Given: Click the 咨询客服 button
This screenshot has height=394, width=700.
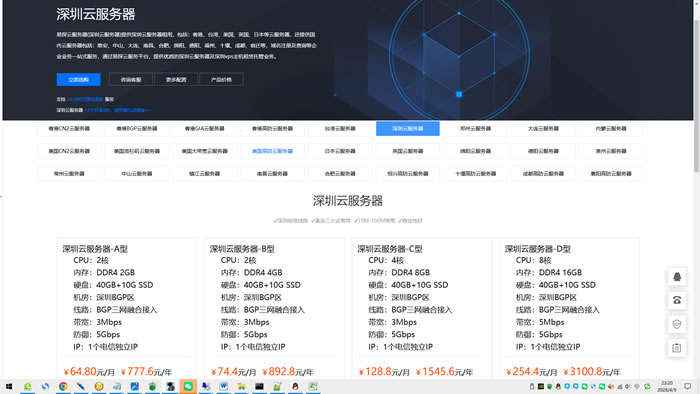Looking at the screenshot, I should tap(131, 79).
